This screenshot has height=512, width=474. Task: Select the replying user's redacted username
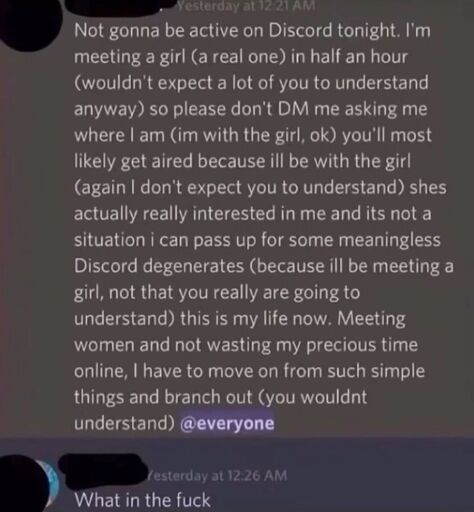tap(104, 469)
